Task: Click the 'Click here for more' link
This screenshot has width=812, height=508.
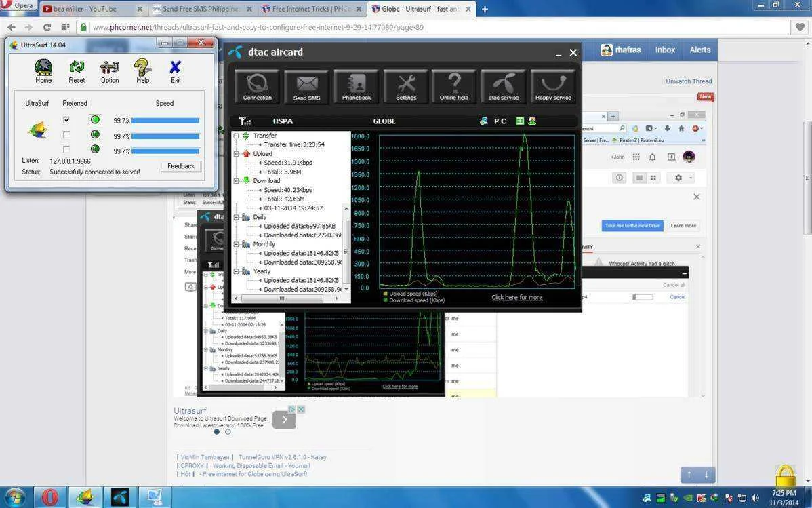Action: [x=517, y=297]
